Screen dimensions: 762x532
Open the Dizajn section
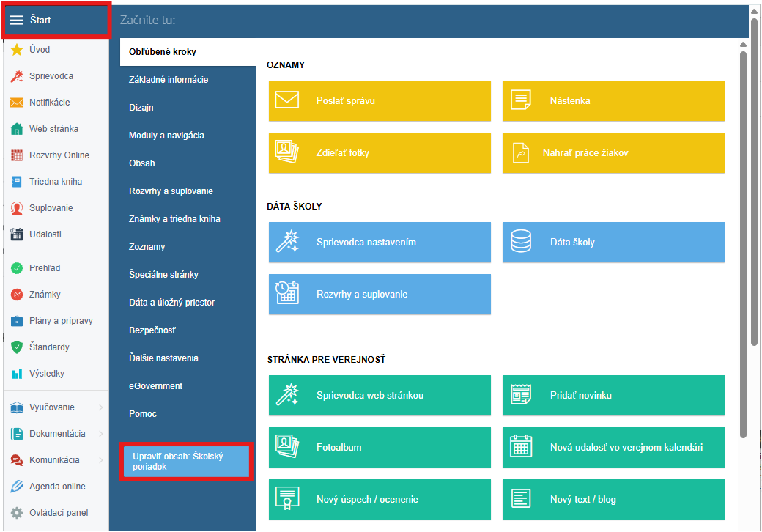pyautogui.click(x=188, y=108)
